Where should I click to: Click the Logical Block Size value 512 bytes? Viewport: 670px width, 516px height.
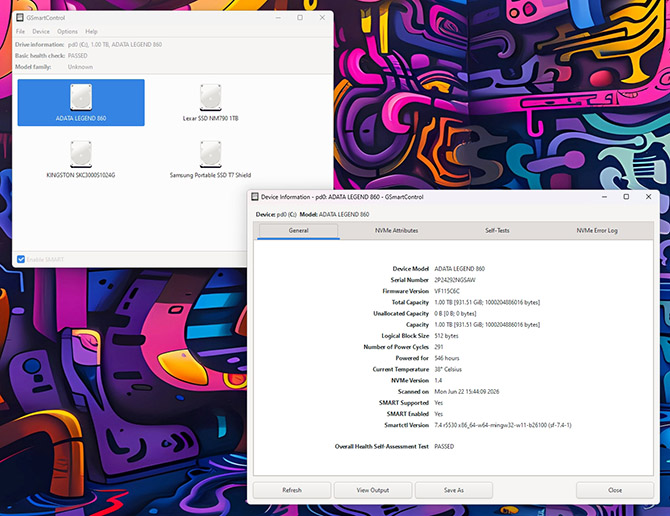[x=446, y=336]
